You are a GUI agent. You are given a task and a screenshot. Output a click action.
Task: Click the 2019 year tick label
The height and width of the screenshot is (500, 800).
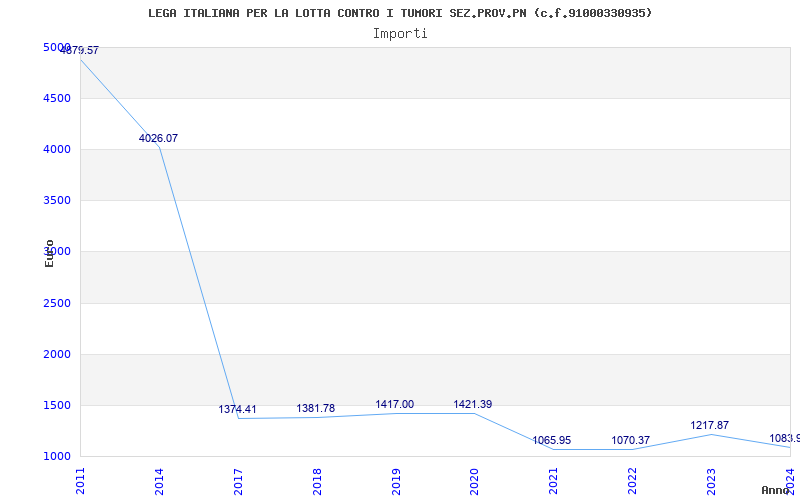tap(395, 482)
